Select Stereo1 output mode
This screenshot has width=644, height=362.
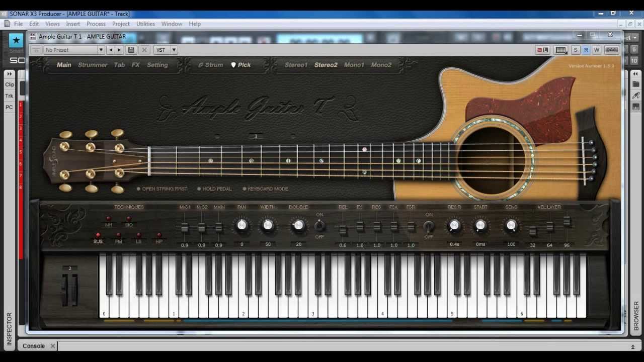(x=296, y=65)
